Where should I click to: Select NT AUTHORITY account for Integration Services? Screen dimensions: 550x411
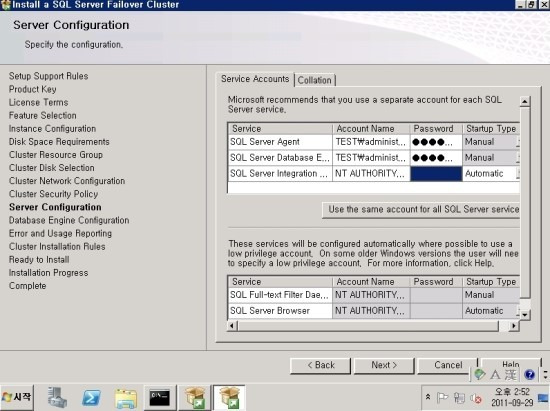point(371,174)
